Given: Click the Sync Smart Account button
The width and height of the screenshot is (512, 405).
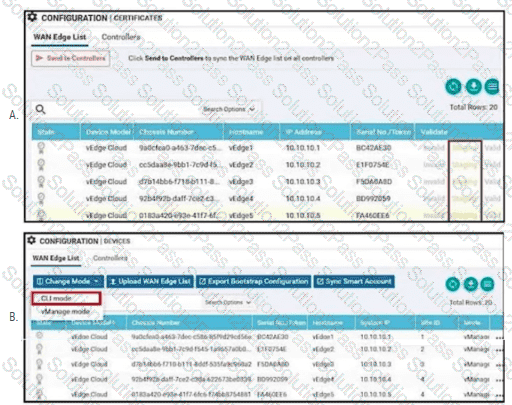Looking at the screenshot, I should (354, 282).
